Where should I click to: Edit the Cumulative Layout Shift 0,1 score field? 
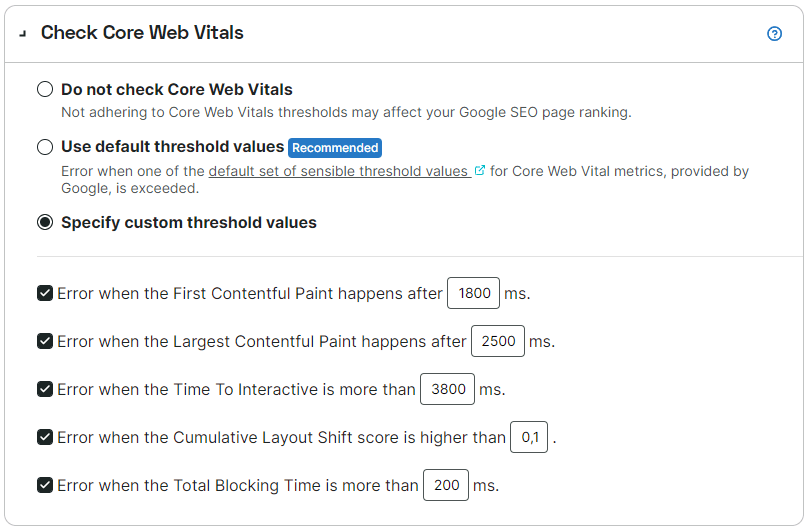click(x=529, y=437)
